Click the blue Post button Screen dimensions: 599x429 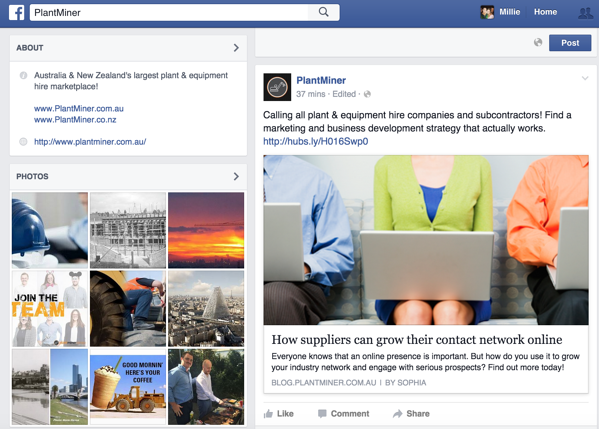point(570,43)
